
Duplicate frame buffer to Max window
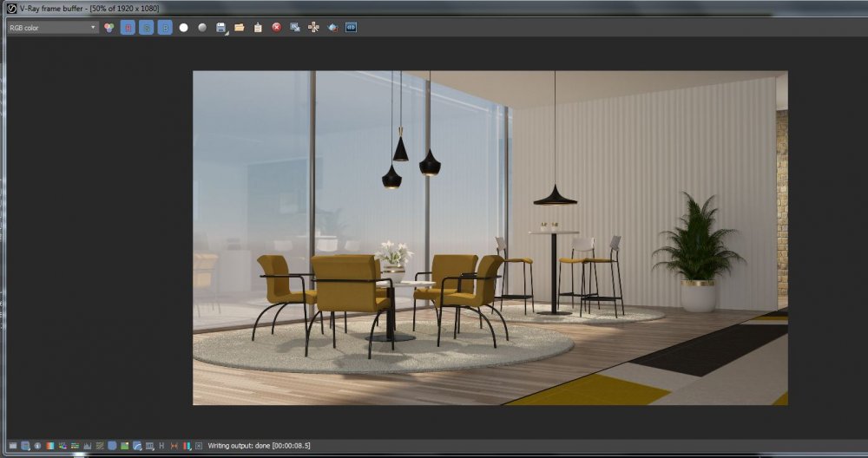(295, 28)
